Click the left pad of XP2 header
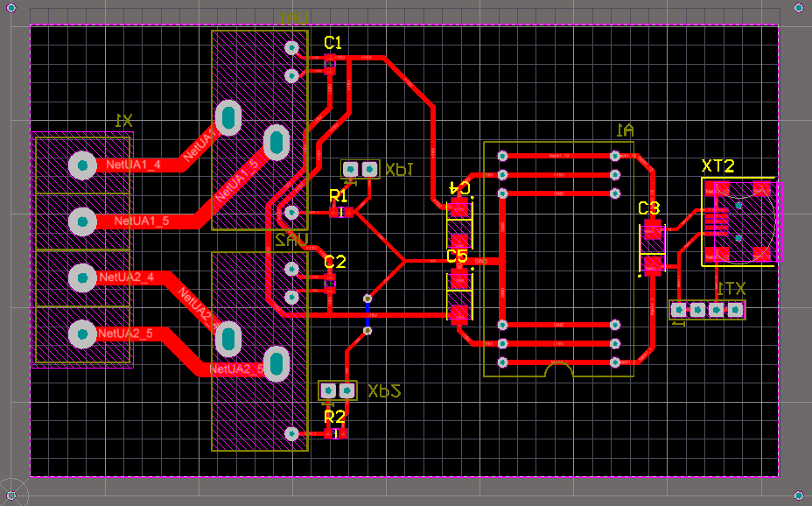 coord(328,390)
